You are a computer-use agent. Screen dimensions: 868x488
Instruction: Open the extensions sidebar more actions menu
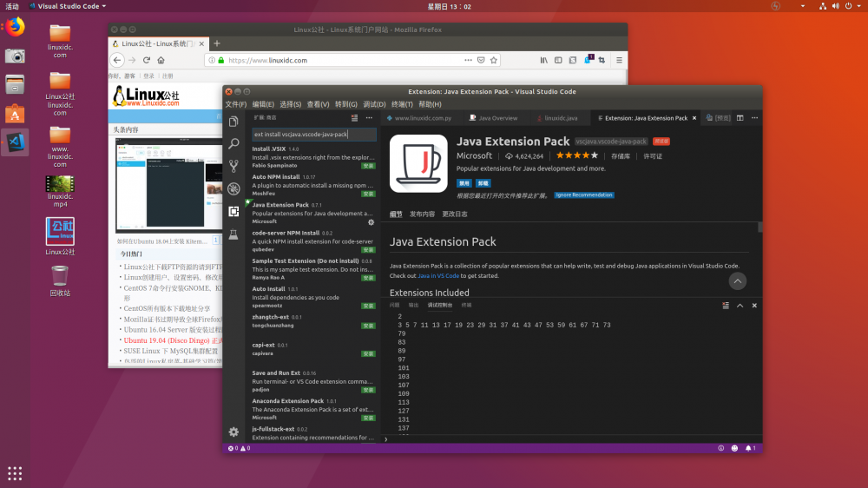(369, 117)
